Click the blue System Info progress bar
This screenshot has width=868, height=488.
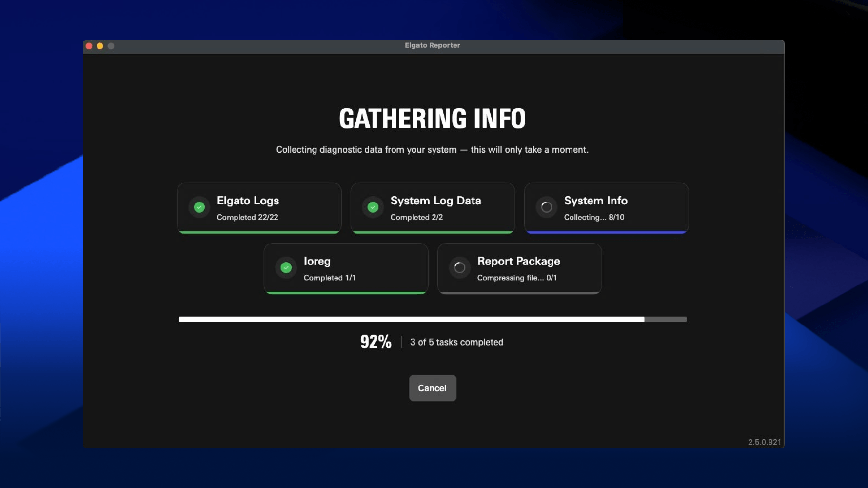(x=606, y=232)
